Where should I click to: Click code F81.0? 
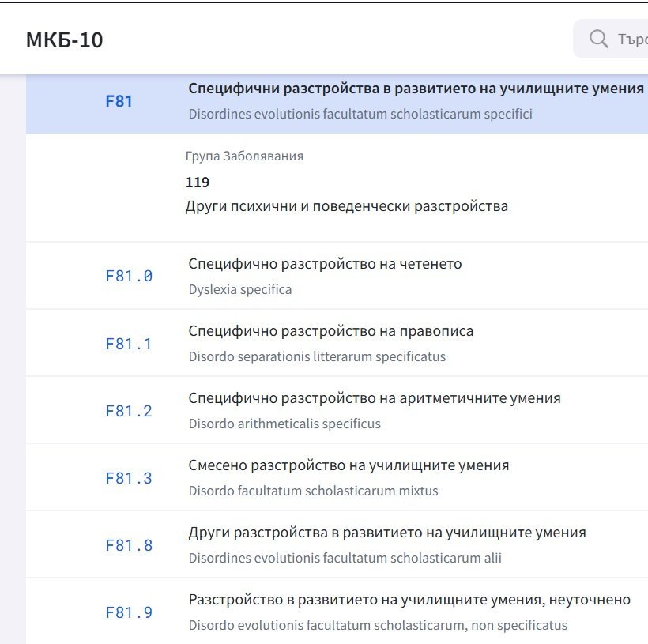pos(129,276)
